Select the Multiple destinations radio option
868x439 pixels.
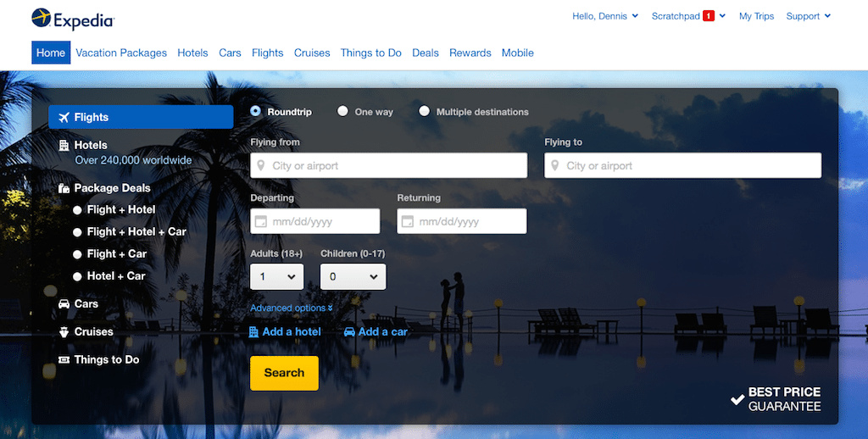click(424, 111)
